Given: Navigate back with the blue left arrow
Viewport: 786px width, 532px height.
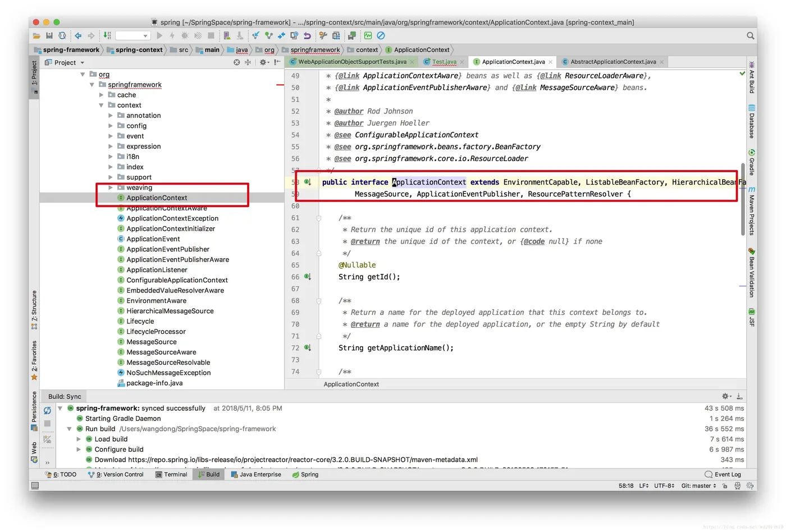Looking at the screenshot, I should (x=78, y=36).
